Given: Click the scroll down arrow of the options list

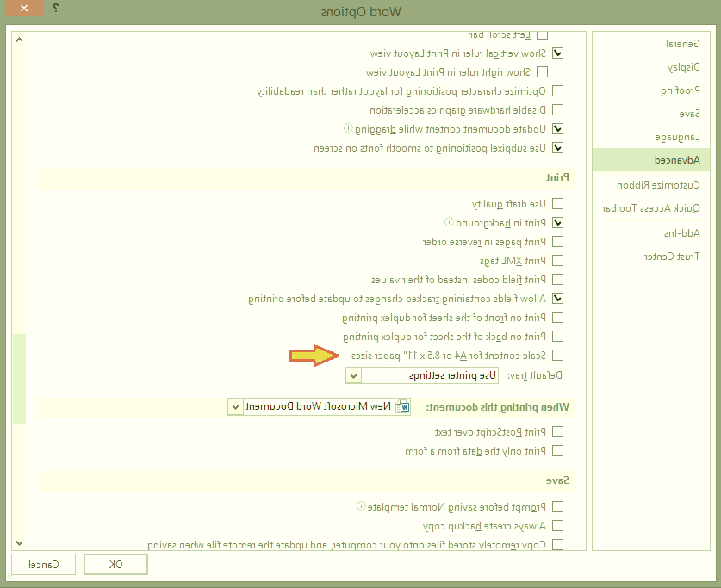Looking at the screenshot, I should pos(20,542).
